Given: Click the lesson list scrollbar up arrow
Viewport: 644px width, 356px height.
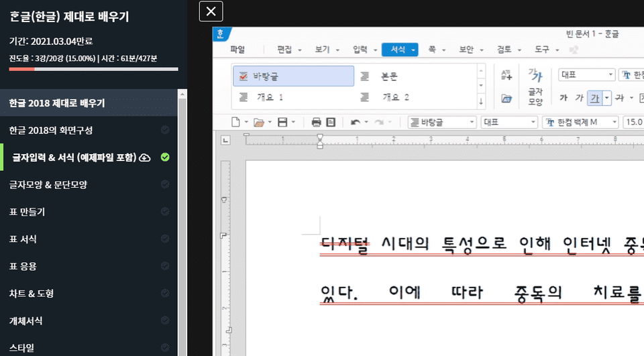Looking at the screenshot, I should point(182,95).
